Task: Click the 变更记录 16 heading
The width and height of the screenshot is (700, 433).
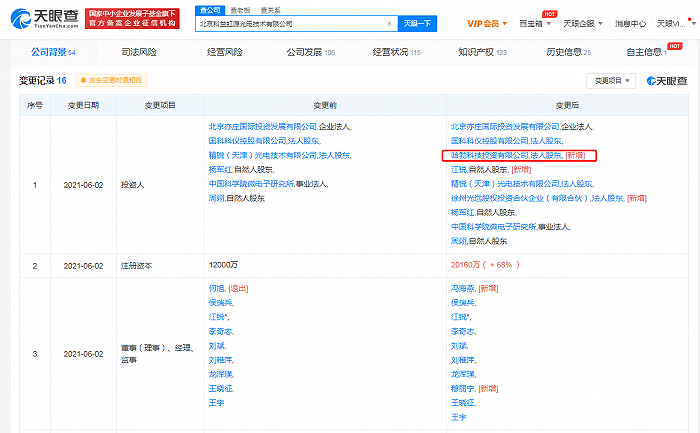Action: tap(42, 80)
